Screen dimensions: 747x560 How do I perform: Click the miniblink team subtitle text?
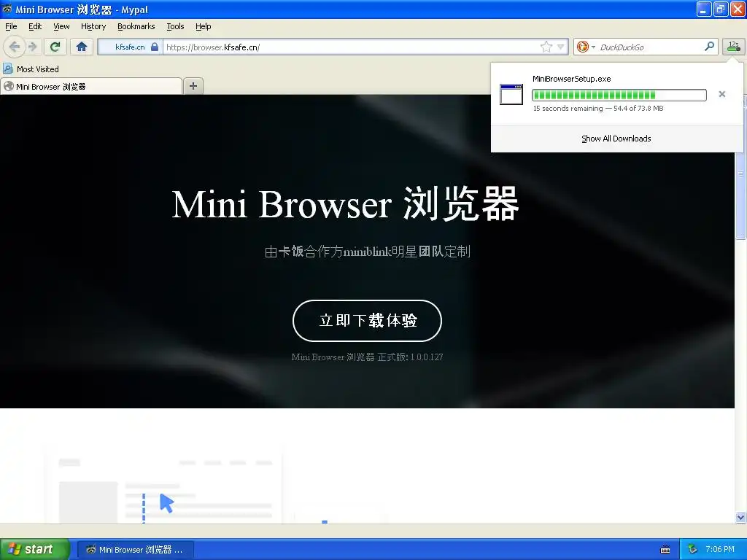[x=368, y=251]
